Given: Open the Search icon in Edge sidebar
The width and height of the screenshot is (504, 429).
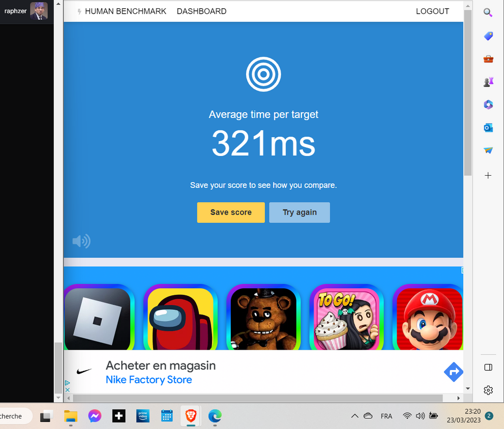Looking at the screenshot, I should tap(488, 13).
